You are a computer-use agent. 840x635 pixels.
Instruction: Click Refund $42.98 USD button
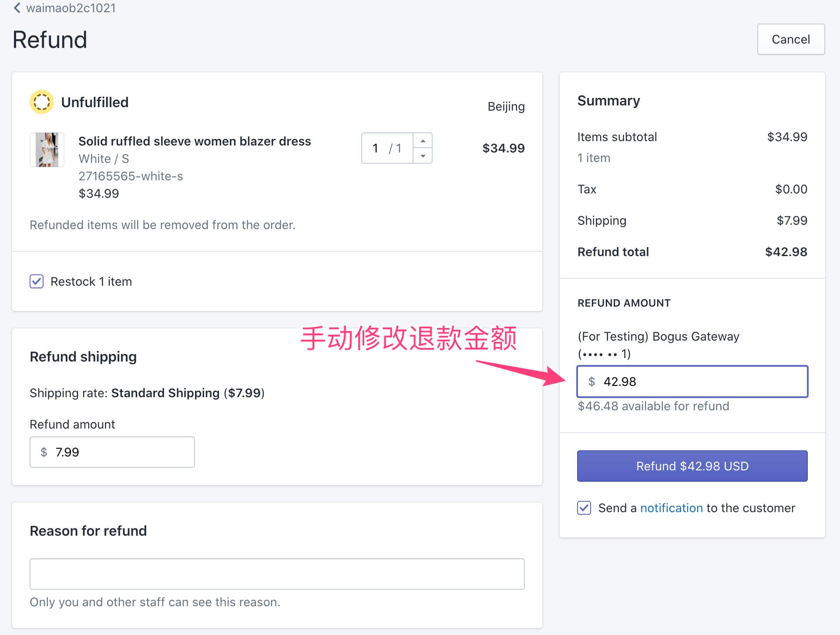pyautogui.click(x=692, y=466)
